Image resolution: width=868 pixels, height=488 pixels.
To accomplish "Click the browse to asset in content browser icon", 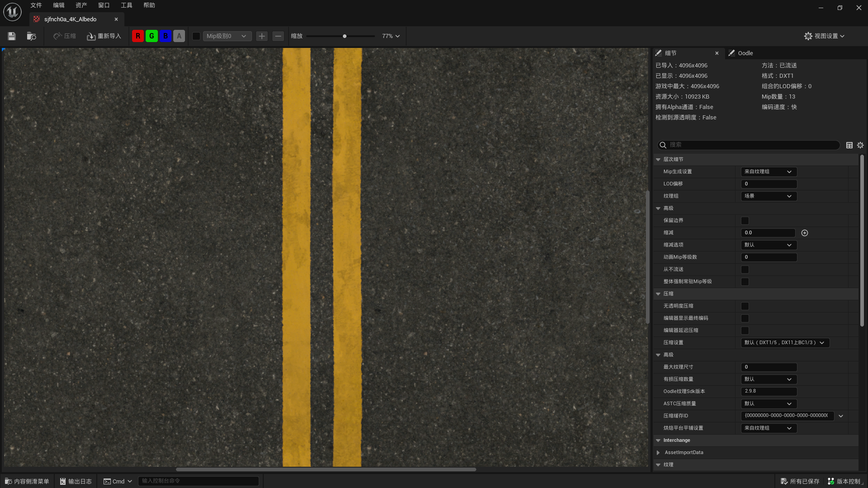I will 31,36.
